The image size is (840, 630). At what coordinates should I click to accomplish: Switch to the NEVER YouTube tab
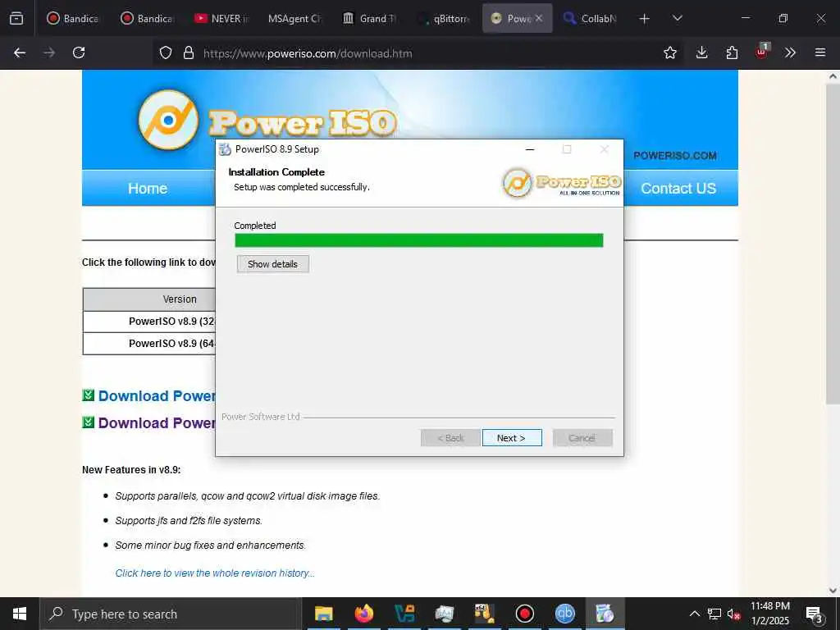[221, 19]
